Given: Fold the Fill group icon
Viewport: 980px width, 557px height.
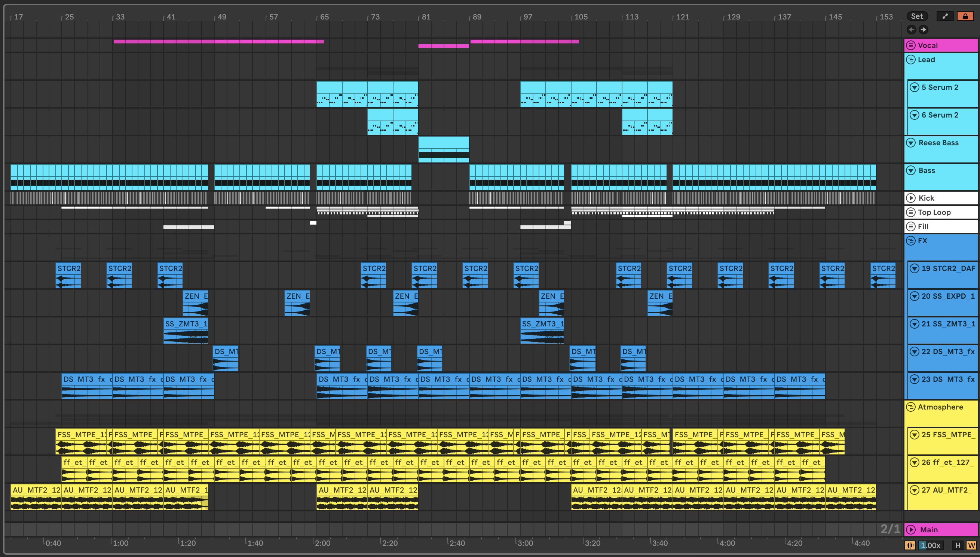Looking at the screenshot, I should click(x=911, y=226).
